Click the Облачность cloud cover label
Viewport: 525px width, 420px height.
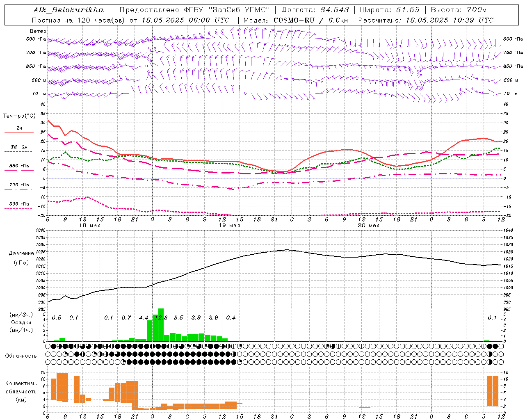click(x=21, y=356)
